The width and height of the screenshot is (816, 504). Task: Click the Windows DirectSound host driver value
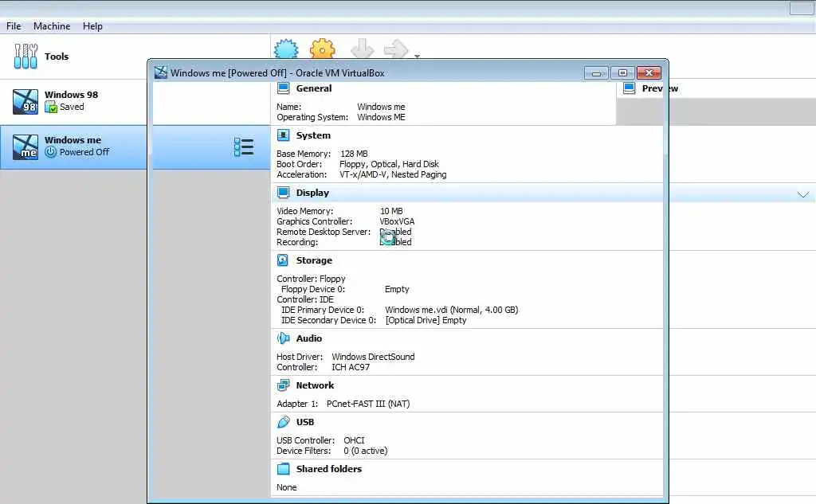[x=373, y=356]
